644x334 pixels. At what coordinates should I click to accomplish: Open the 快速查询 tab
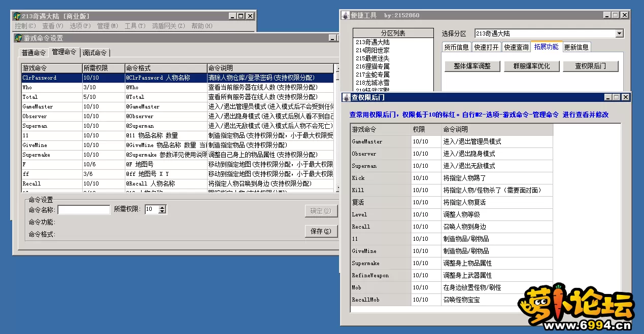516,47
